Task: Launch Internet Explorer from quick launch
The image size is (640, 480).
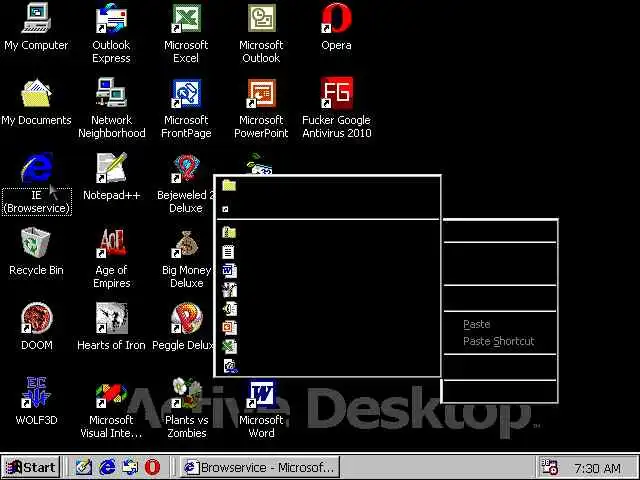Action: (x=107, y=467)
